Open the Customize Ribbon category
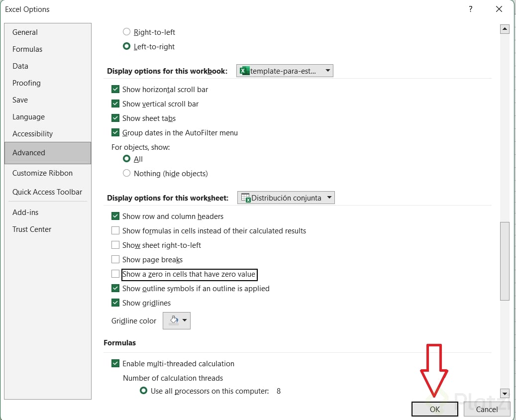Viewport: 516px width, 420px height. coord(42,173)
